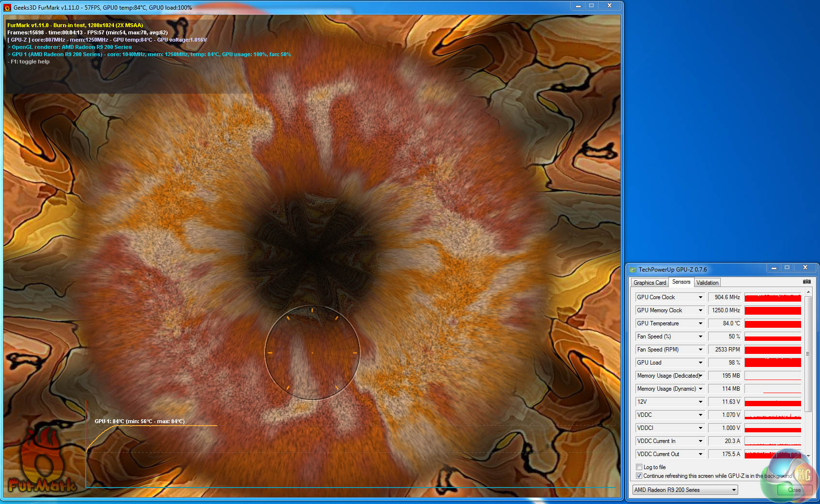Click the 11.63 V reading
The height and width of the screenshot is (504, 820).
[x=725, y=402]
